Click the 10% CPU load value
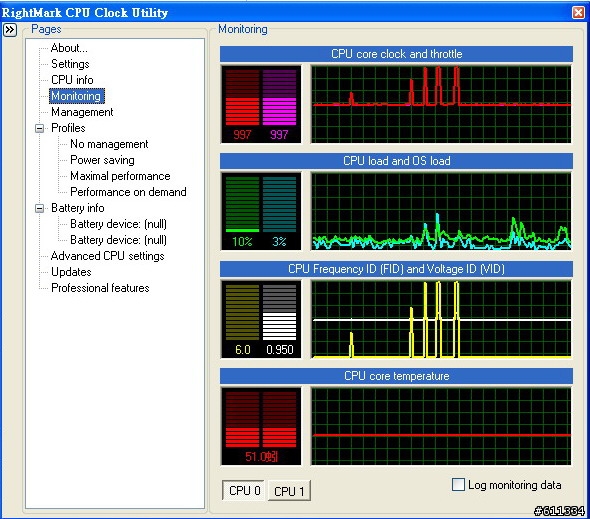The image size is (590, 519). 242,241
